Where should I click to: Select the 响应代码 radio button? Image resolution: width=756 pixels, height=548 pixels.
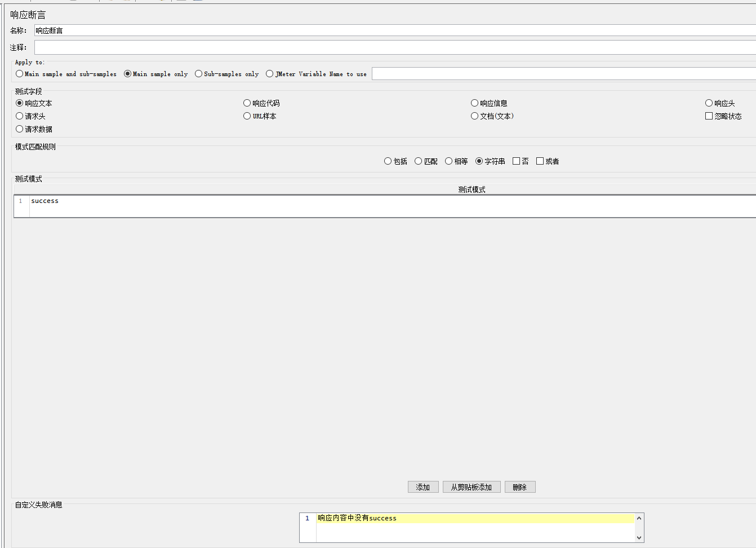pos(247,103)
